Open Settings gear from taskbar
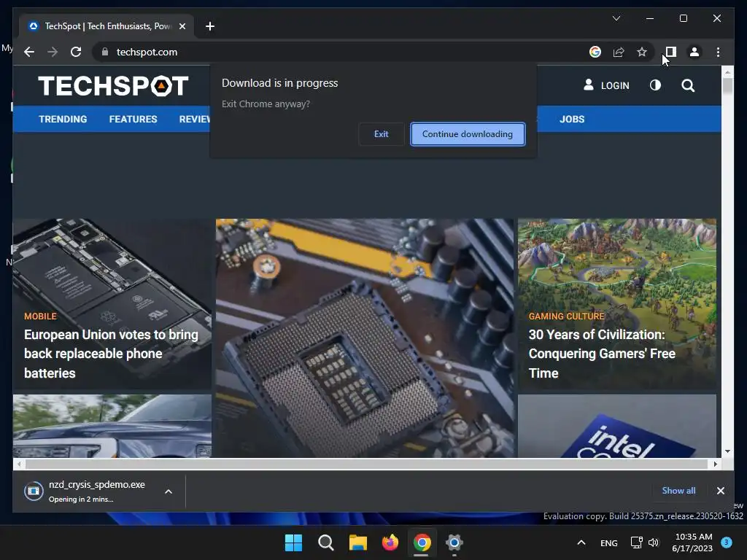Image resolution: width=747 pixels, height=560 pixels. click(454, 542)
